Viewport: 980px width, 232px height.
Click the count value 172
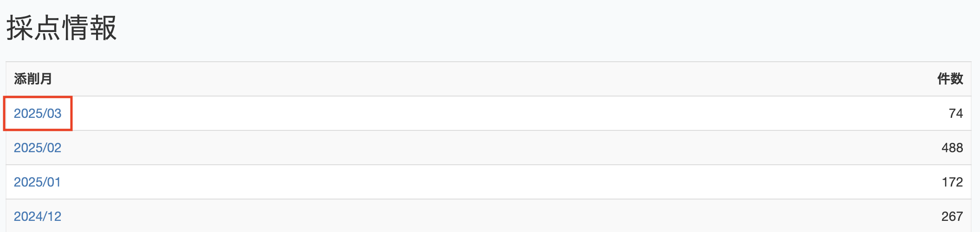tap(952, 182)
